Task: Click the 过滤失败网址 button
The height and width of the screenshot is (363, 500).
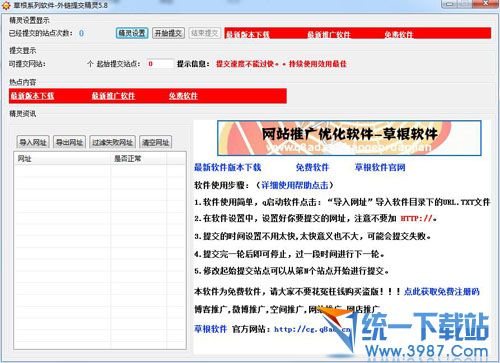Action: click(113, 142)
